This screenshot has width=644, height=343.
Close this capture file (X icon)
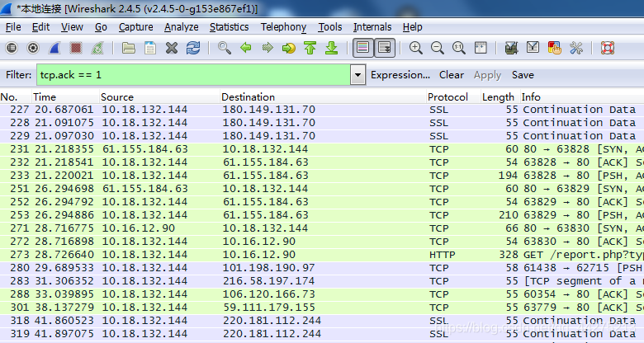pyautogui.click(x=172, y=48)
